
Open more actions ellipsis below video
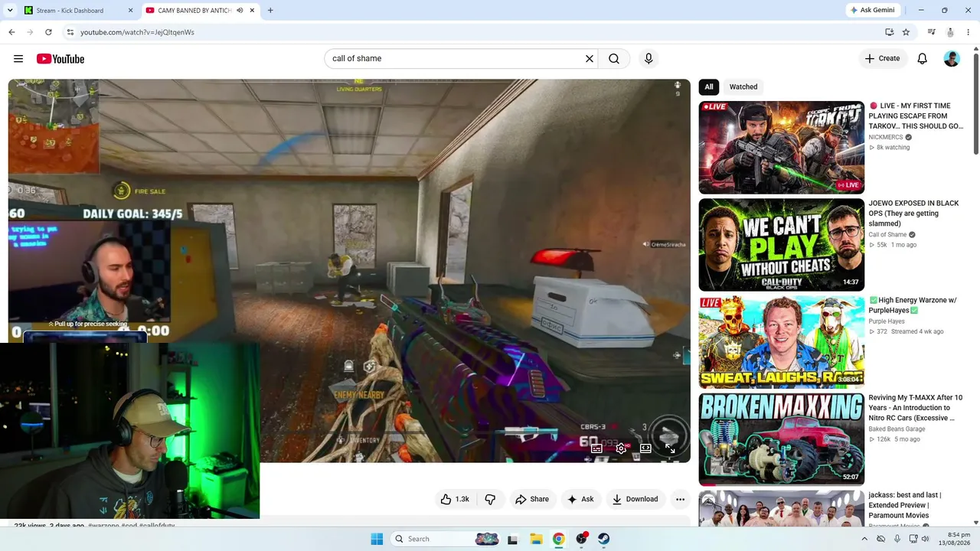[680, 499]
